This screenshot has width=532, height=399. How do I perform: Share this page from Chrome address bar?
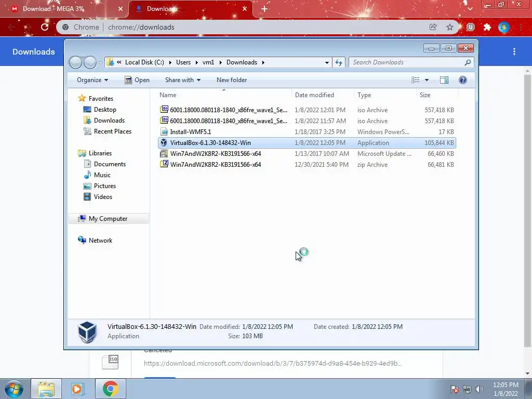pos(433,27)
